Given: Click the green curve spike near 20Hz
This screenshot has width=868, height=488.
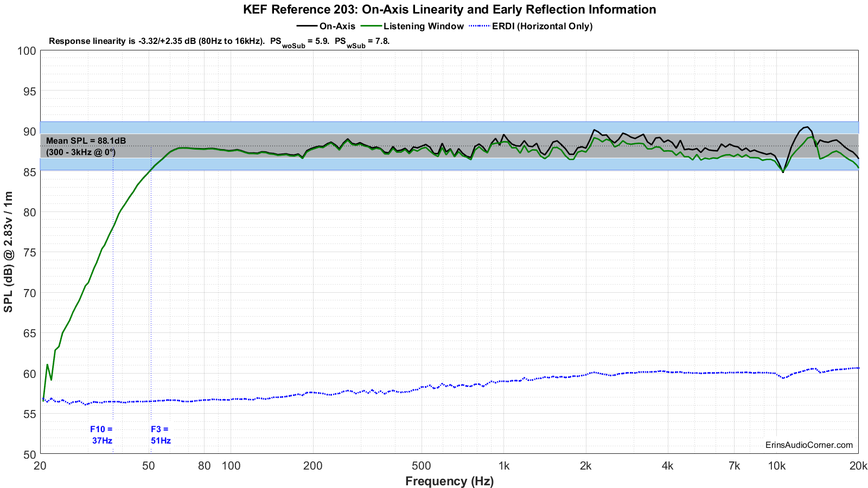Looking at the screenshot, I should click(x=48, y=365).
